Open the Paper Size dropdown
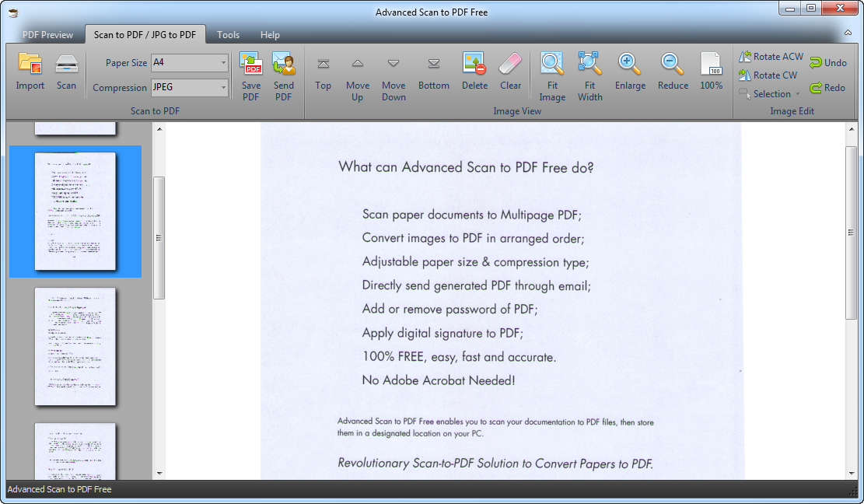The image size is (864, 504). pyautogui.click(x=222, y=62)
